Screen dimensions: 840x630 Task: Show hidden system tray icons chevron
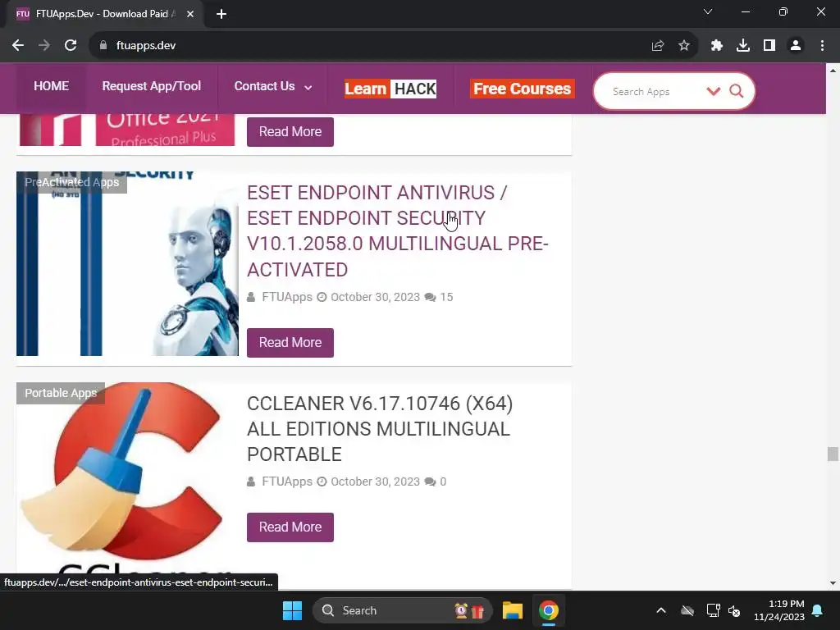pos(661,610)
